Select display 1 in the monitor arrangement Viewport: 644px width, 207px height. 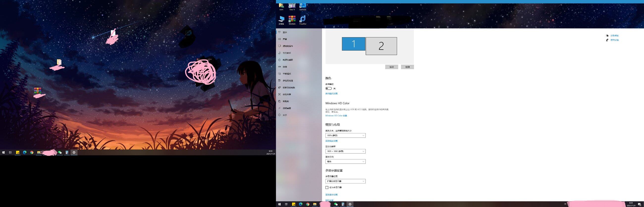pos(353,44)
